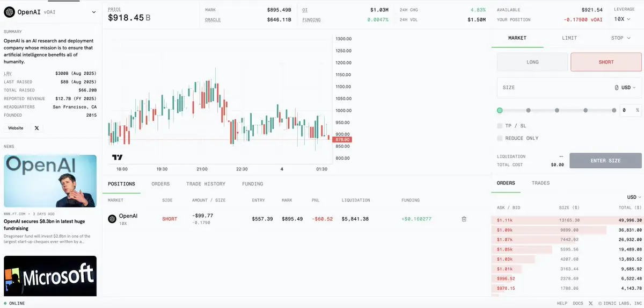
Task: Click the $1.05k ask price row
Action: 567,249
